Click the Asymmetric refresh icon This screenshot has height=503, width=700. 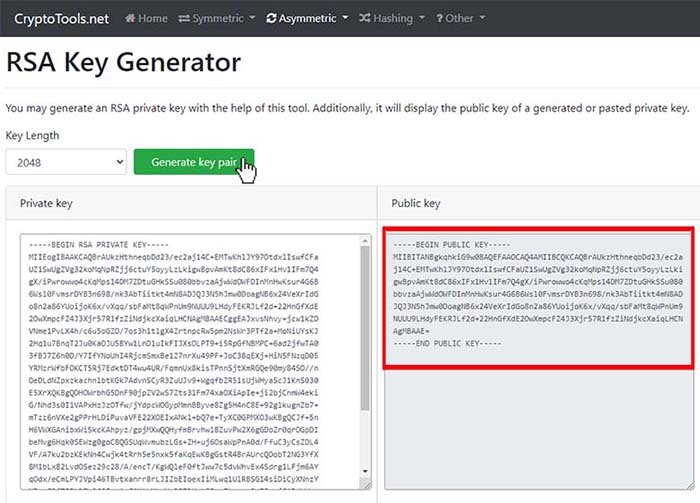pyautogui.click(x=271, y=18)
